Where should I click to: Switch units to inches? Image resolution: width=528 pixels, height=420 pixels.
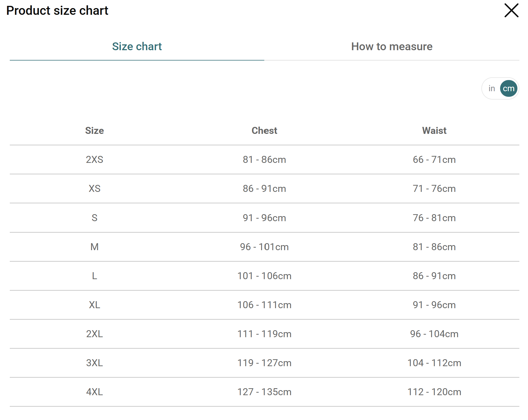coord(491,88)
